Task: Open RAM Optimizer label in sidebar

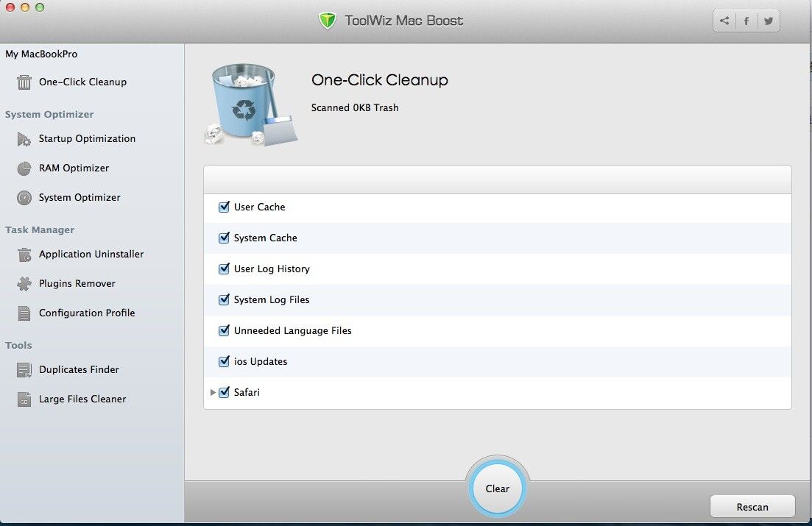Action: point(74,168)
